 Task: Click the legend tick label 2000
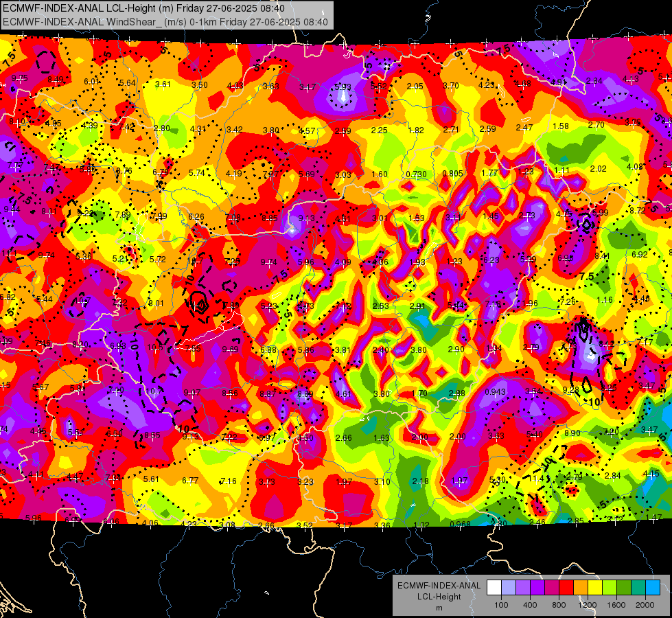(645, 605)
